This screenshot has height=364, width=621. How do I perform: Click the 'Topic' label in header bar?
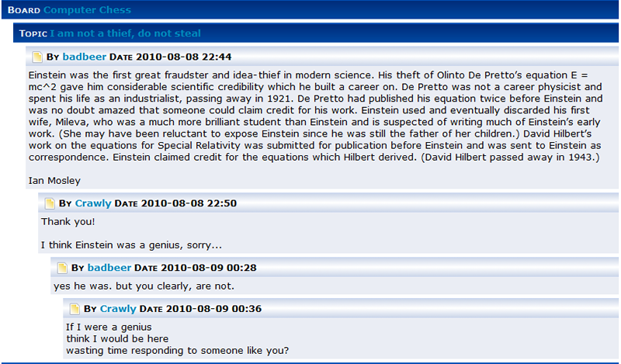coord(33,33)
